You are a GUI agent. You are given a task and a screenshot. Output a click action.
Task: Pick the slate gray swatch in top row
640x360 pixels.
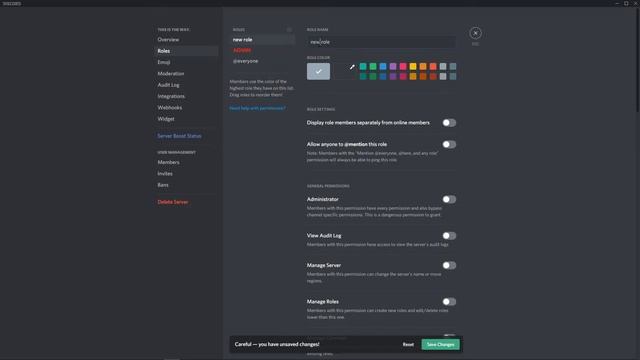[453, 67]
